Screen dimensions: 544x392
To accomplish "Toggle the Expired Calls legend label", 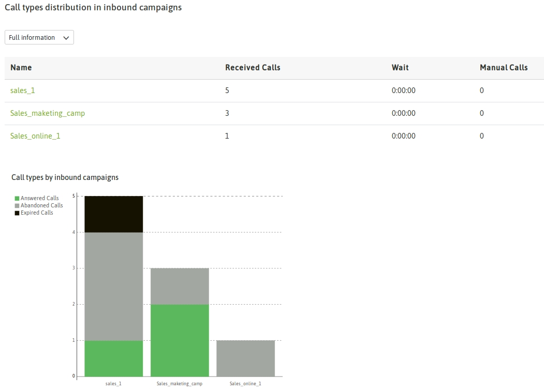I will (37, 213).
